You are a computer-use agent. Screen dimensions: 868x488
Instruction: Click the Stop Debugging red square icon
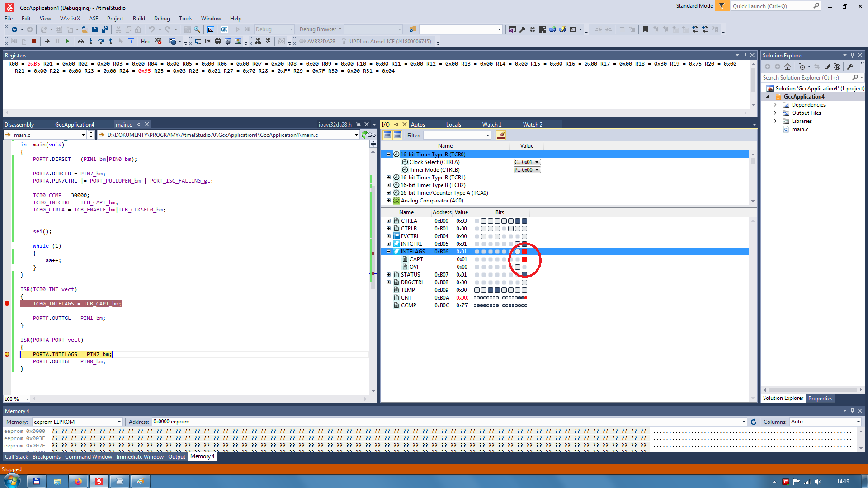tap(34, 41)
